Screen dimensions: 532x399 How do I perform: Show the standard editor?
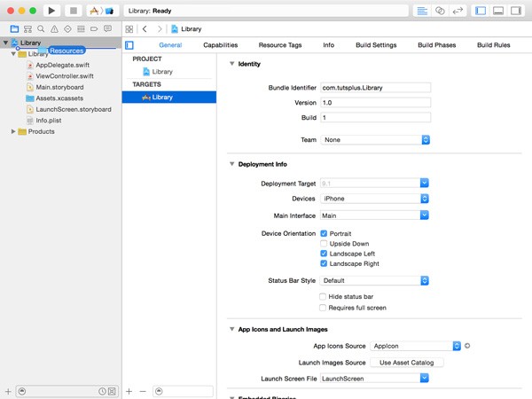click(422, 11)
